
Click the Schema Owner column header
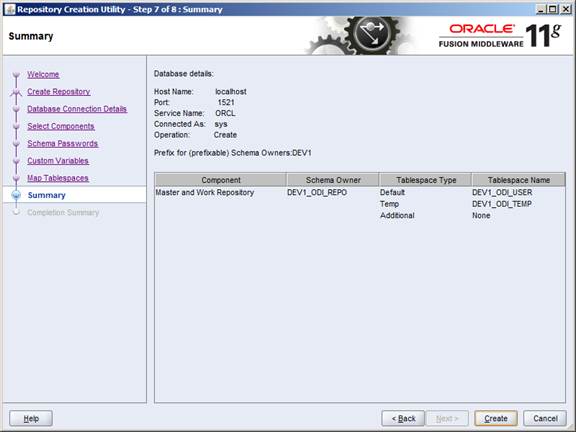pyautogui.click(x=333, y=180)
